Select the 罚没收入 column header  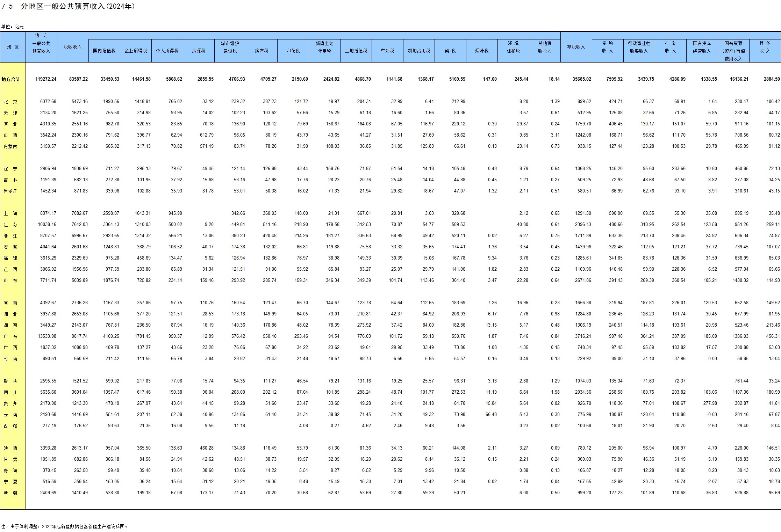(671, 47)
